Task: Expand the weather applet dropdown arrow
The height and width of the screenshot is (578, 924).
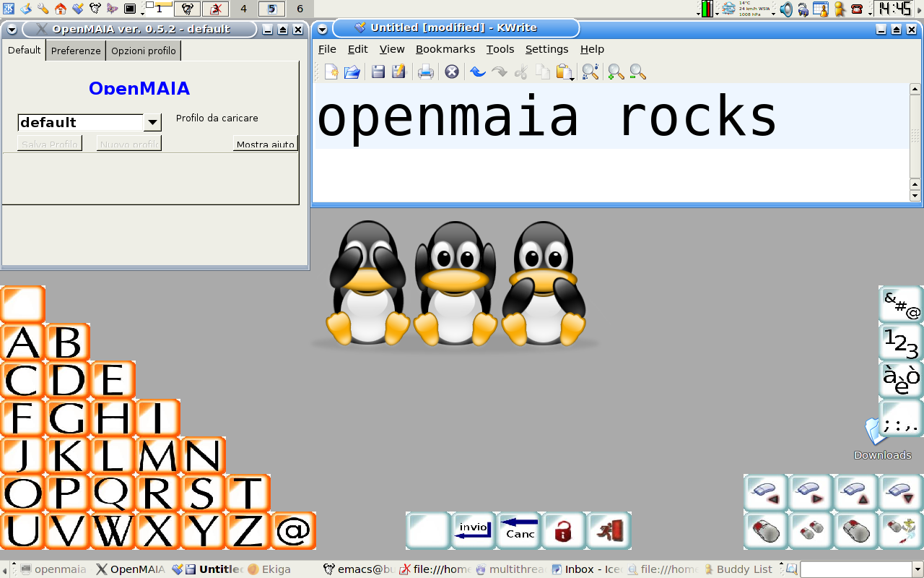Action: pyautogui.click(x=773, y=12)
